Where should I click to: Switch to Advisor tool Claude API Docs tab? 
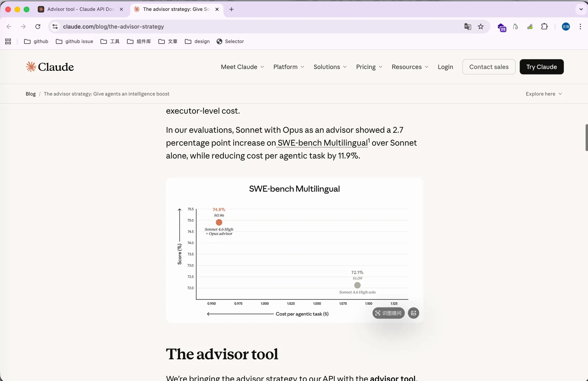(x=81, y=9)
